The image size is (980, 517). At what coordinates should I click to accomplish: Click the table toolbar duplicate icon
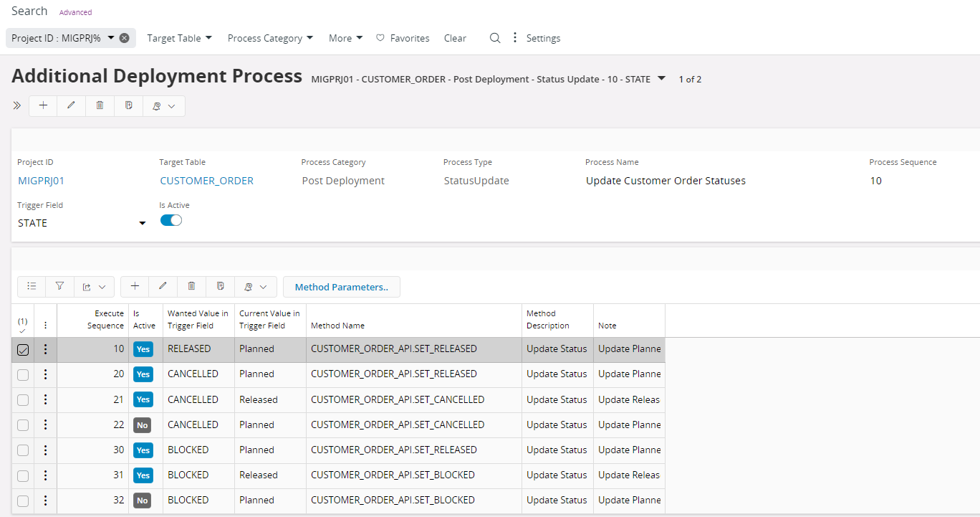pyautogui.click(x=220, y=286)
